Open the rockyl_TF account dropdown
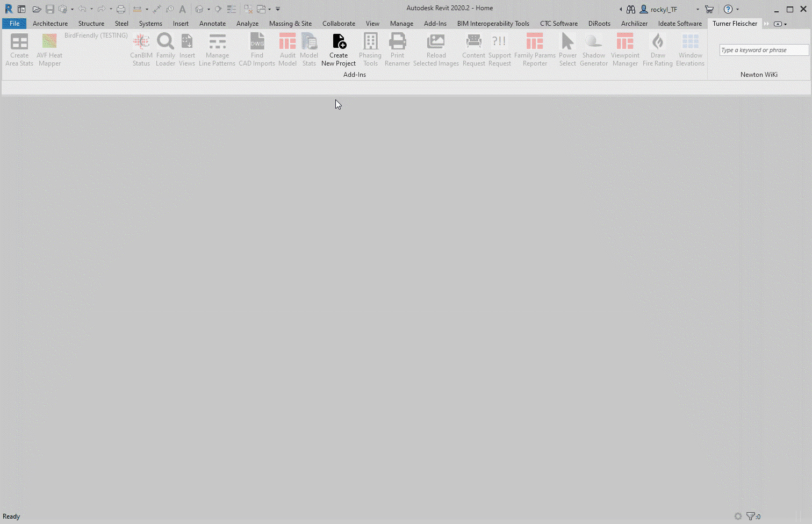This screenshot has width=812, height=524. tap(698, 9)
